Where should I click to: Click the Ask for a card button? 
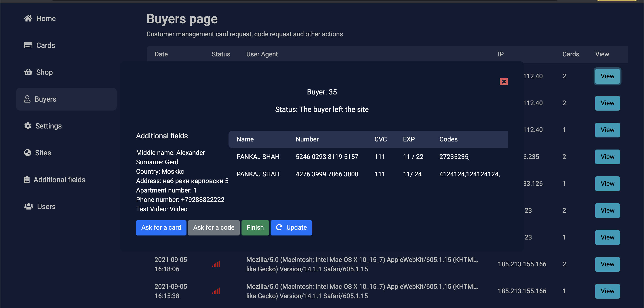point(161,227)
